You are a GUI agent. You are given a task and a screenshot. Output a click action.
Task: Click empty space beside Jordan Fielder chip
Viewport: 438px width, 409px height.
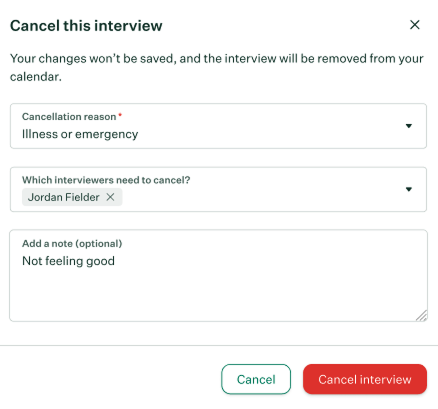pyautogui.click(x=260, y=197)
